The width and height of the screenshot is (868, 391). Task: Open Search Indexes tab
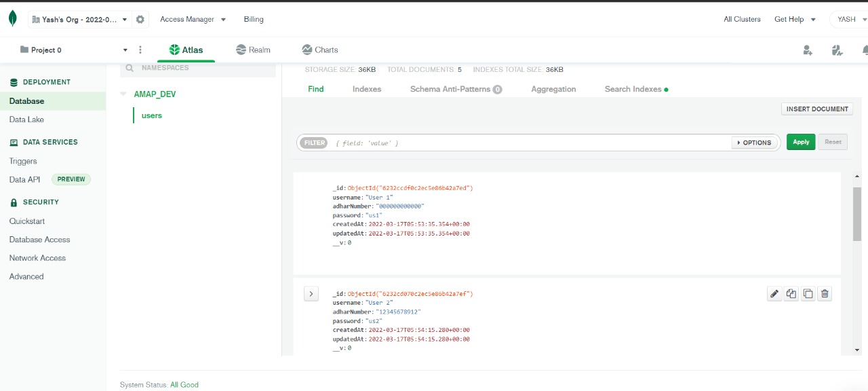(636, 90)
